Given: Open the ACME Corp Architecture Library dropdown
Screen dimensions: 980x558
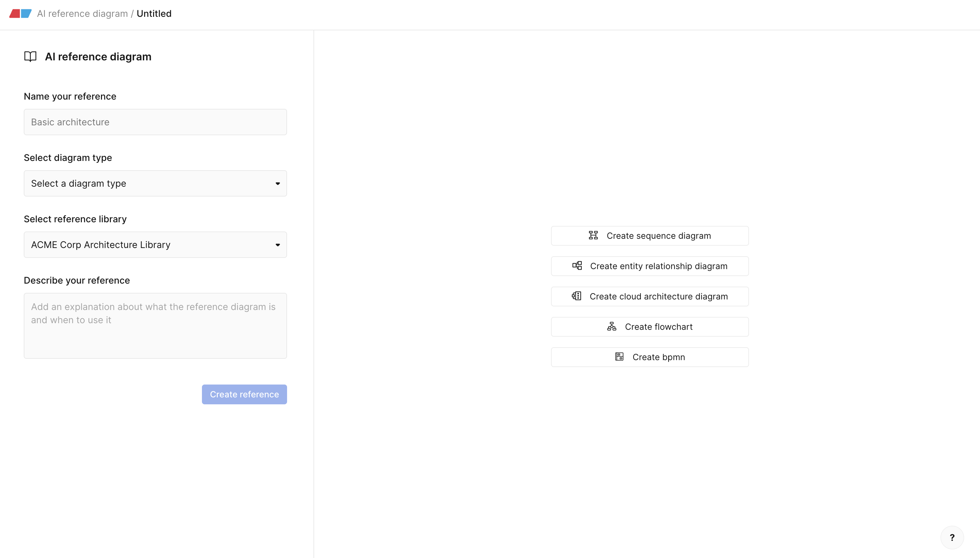Looking at the screenshot, I should click(155, 244).
